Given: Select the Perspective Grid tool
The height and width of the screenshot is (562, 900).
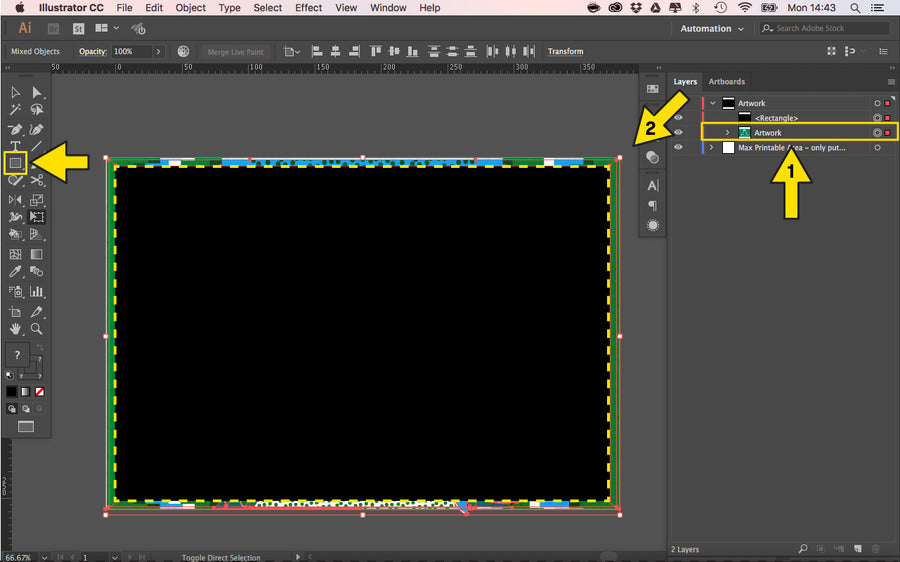Looking at the screenshot, I should coord(37,234).
